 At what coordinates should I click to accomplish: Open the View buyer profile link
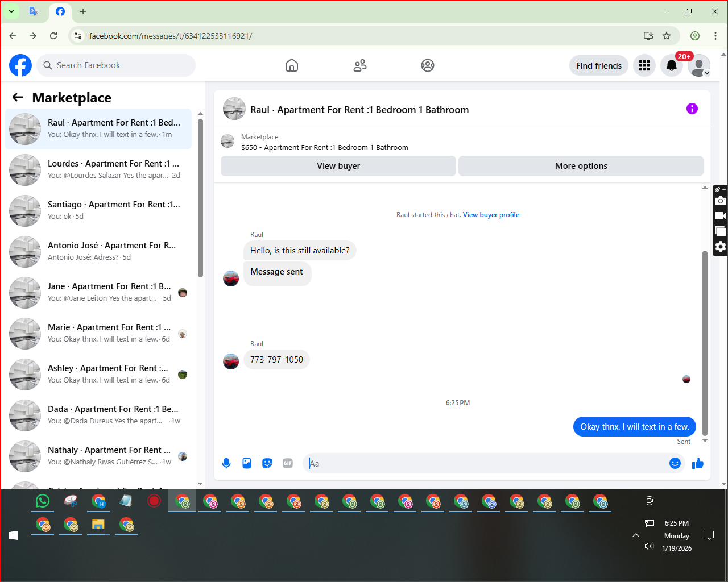(491, 215)
